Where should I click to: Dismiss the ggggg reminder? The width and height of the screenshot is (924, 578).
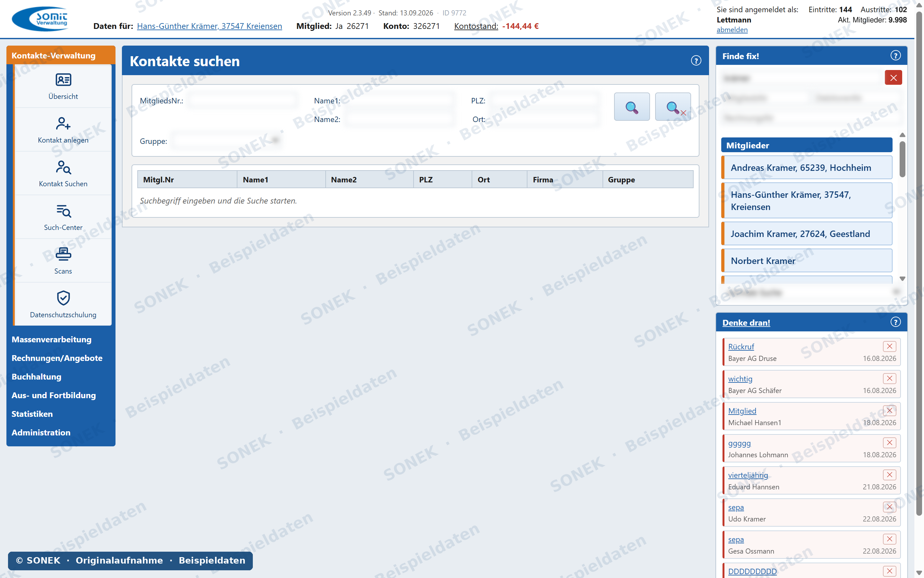click(x=889, y=443)
